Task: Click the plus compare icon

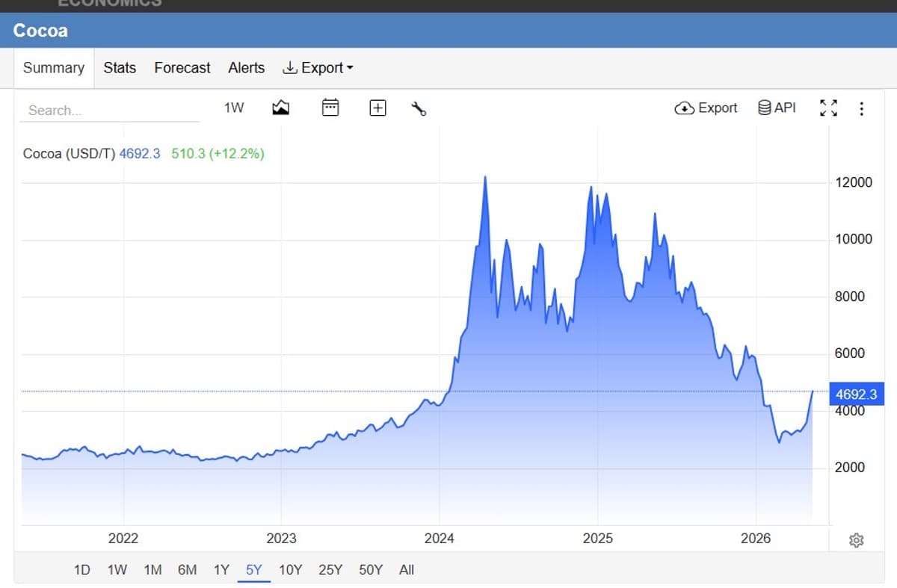Action: tap(378, 108)
